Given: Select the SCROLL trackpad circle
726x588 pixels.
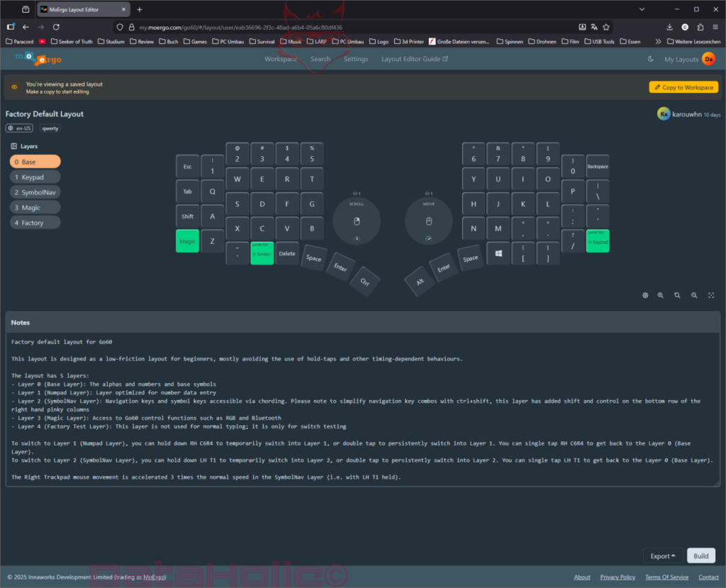Looking at the screenshot, I should pyautogui.click(x=357, y=219).
